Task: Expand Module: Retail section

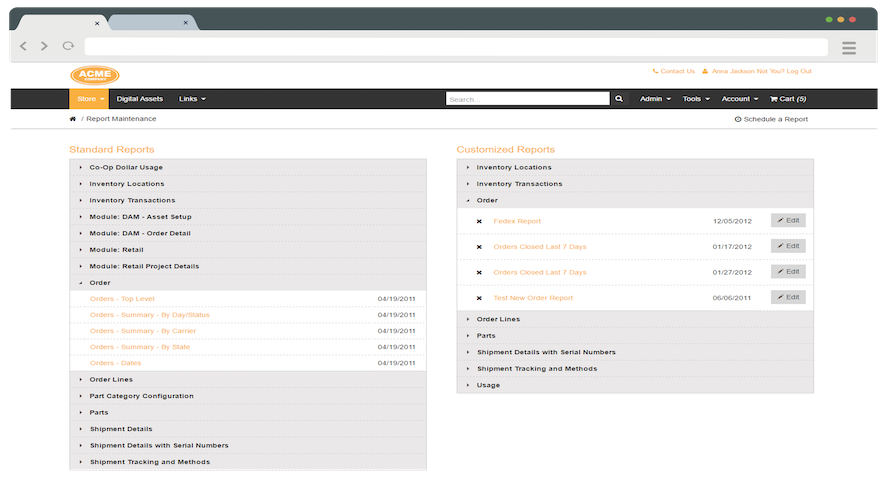Action: [x=248, y=250]
